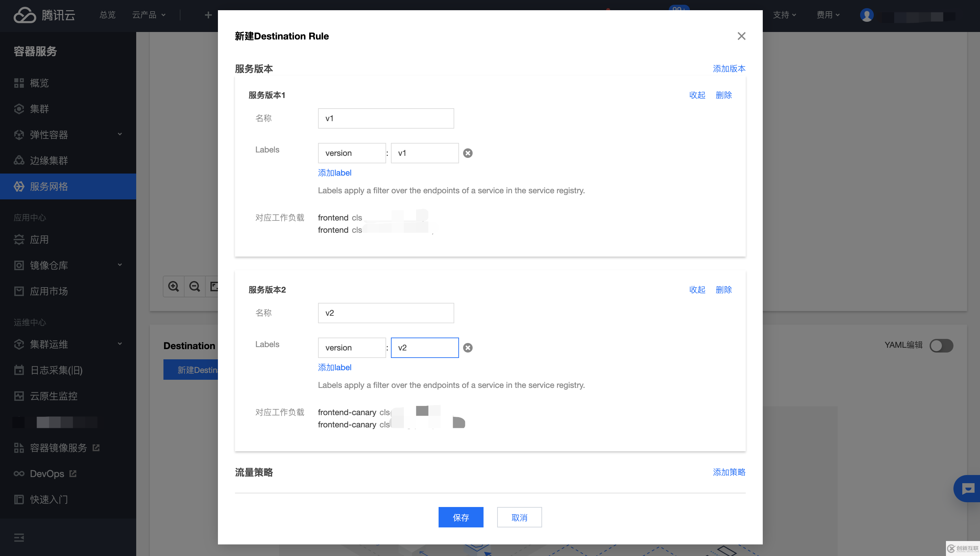Open 集群 in the sidebar
Image resolution: width=980 pixels, height=556 pixels.
[68, 109]
